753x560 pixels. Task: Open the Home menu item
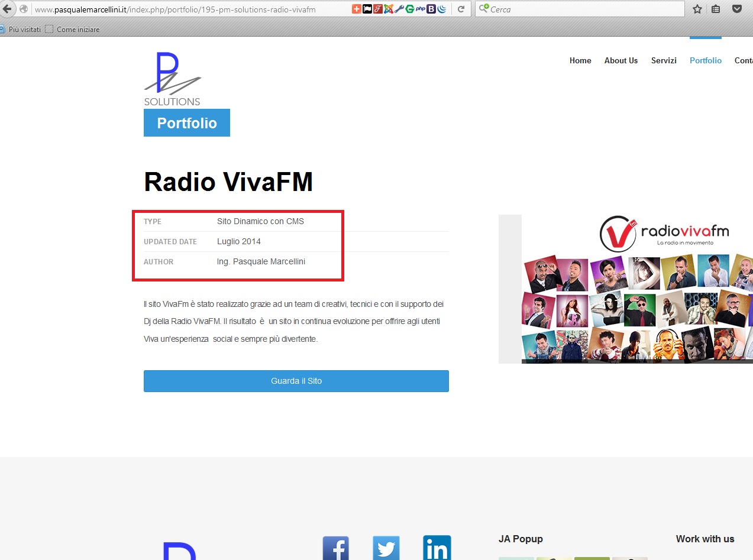580,60
